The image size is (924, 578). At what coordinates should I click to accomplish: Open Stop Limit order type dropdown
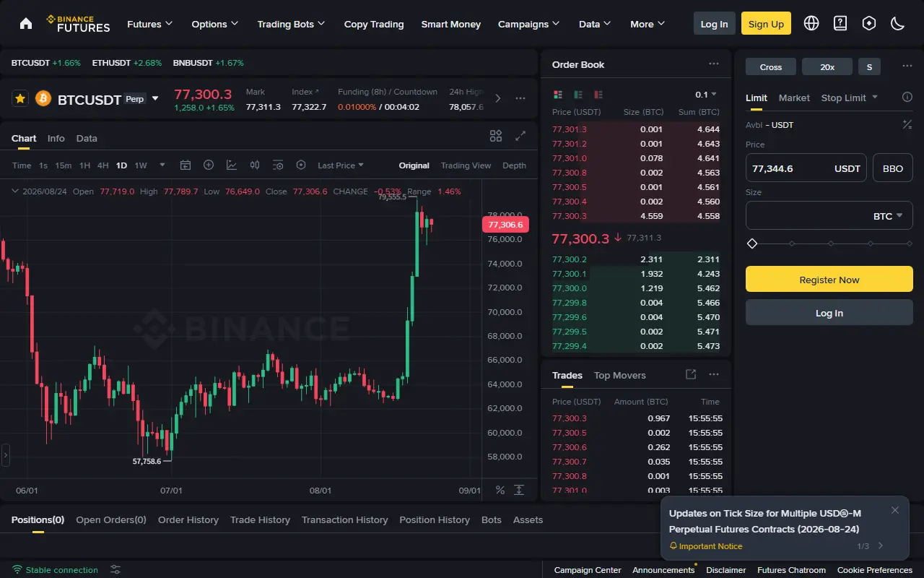tap(850, 98)
